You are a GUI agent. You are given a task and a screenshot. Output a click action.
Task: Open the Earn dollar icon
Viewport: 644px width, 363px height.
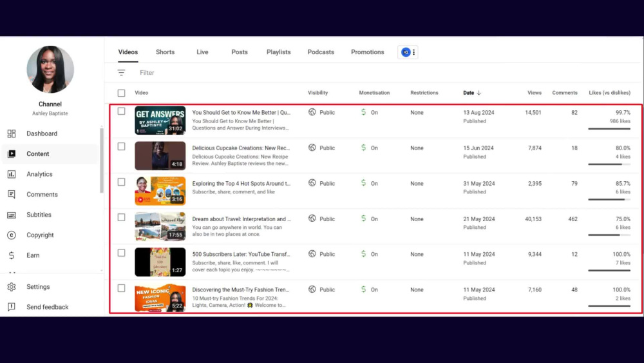tap(12, 255)
